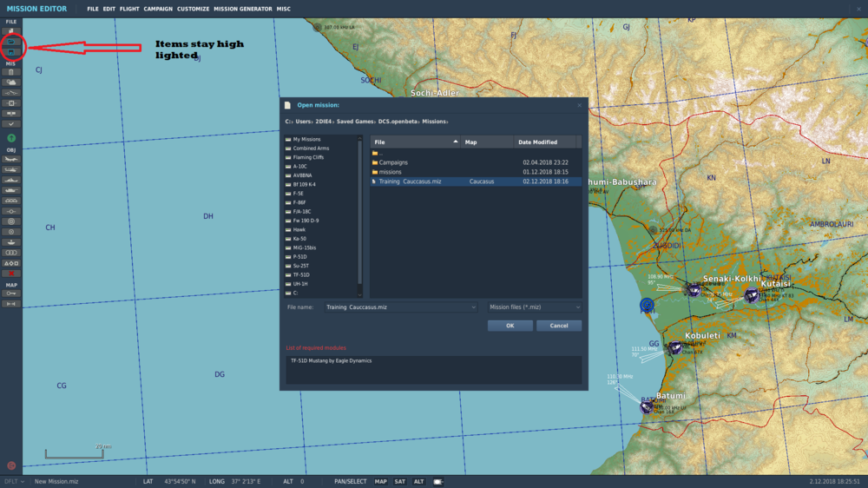This screenshot has height=488, width=868.
Task: Click the Open mission icon in the File section
Action: click(x=11, y=42)
